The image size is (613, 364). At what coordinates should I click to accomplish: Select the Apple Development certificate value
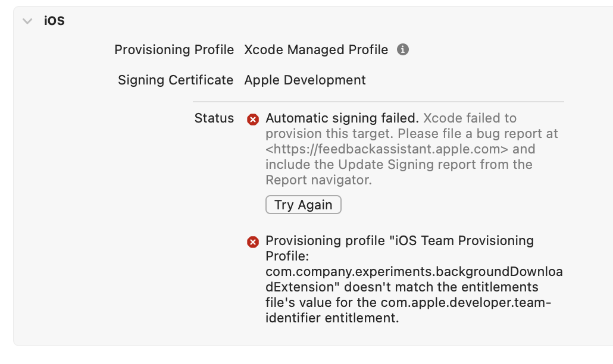click(x=305, y=80)
